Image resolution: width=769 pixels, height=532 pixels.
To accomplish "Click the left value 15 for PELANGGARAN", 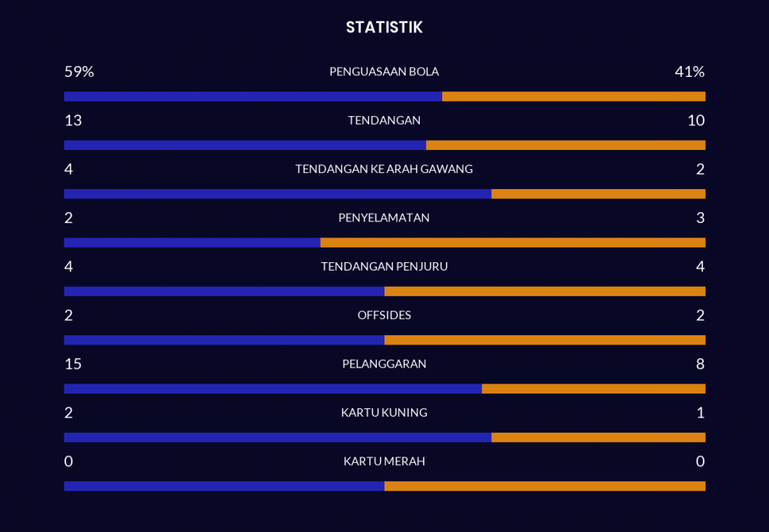I will coord(73,364).
